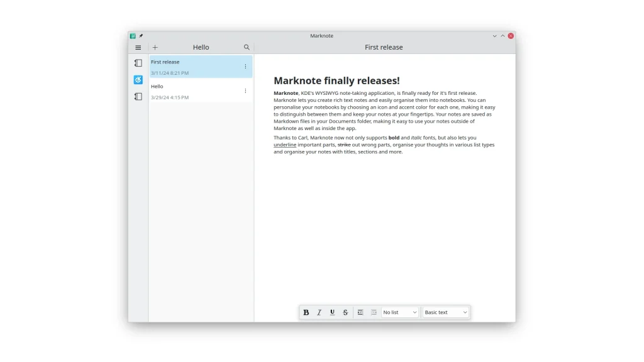Open options menu for 'Hello' note
Screen dimensions: 644x362
pos(245,91)
